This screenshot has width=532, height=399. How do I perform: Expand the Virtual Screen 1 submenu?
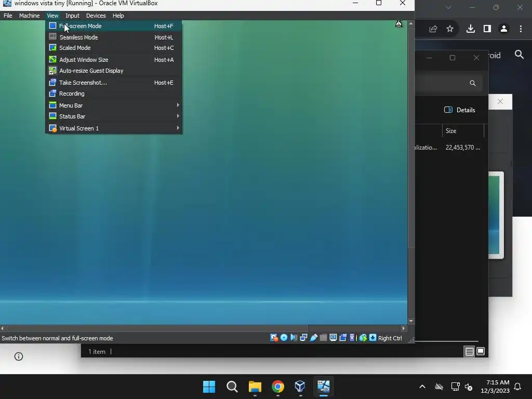coord(114,128)
